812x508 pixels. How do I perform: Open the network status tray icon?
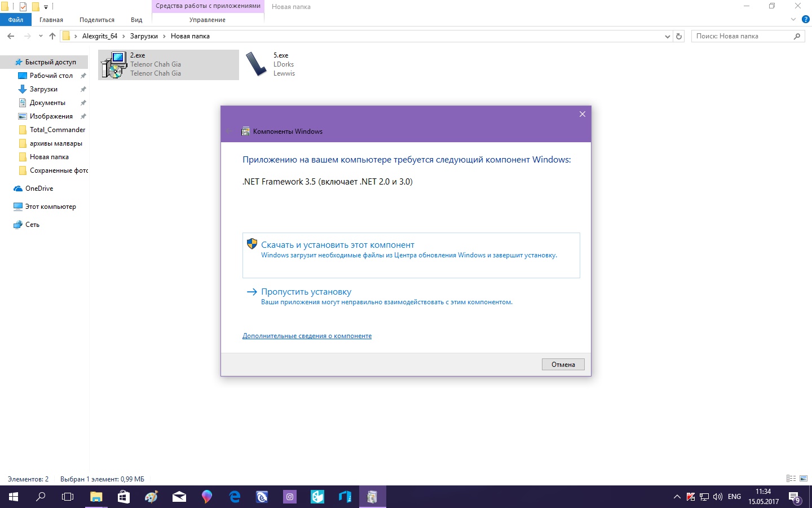(704, 497)
